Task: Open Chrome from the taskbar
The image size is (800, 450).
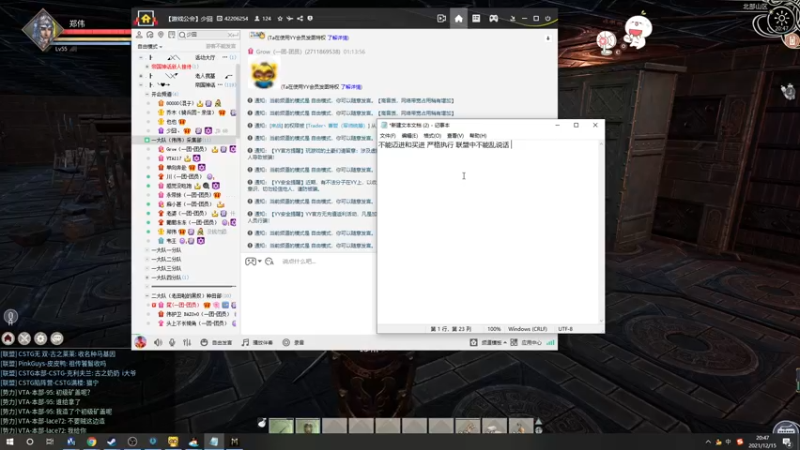Action: point(91,441)
